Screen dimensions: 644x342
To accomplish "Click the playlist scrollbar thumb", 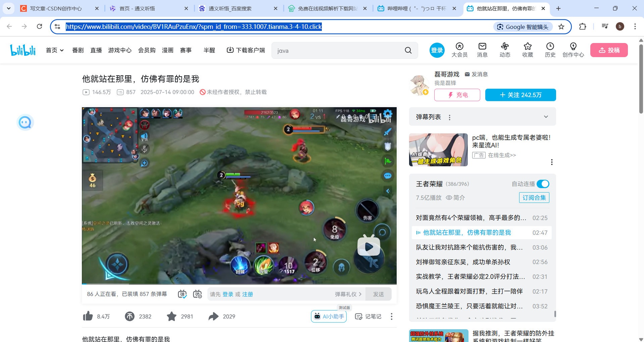I will tap(555, 314).
